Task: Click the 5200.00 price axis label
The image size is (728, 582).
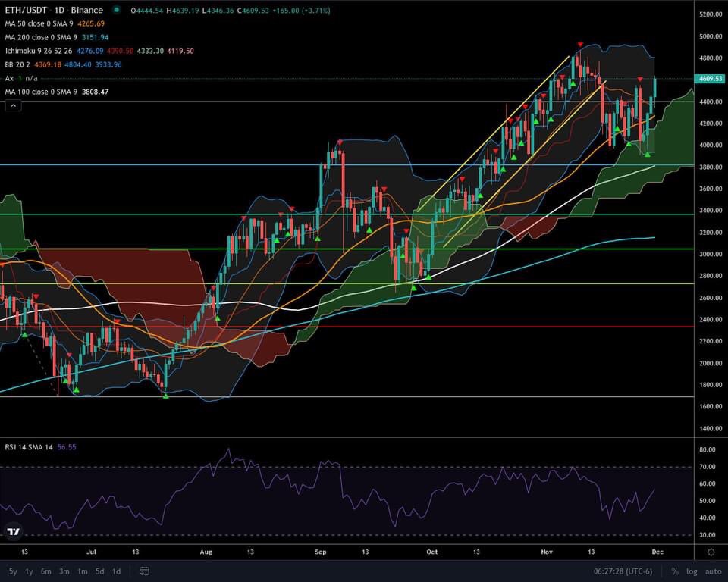Action: point(711,14)
